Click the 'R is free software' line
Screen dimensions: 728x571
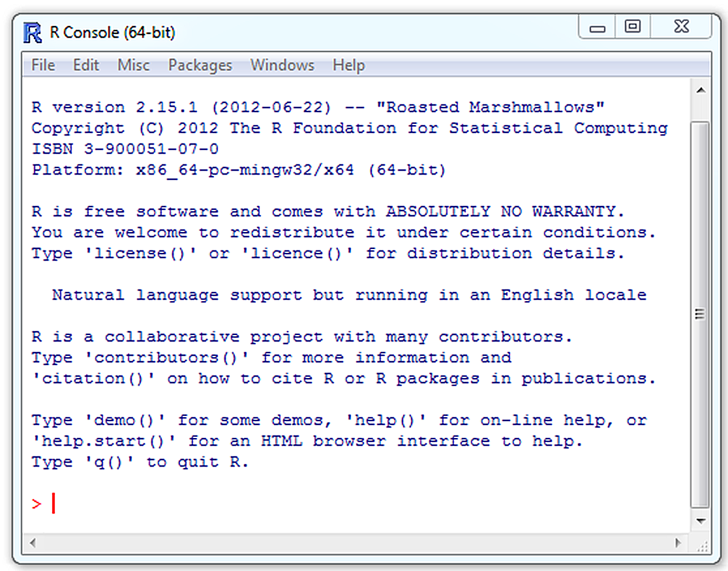[x=327, y=211]
